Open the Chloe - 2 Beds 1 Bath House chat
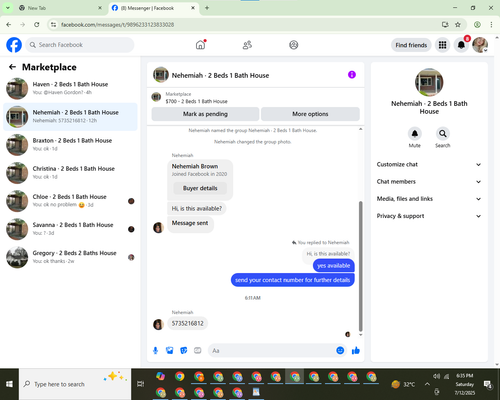Image resolution: width=500 pixels, height=400 pixels. (70, 201)
